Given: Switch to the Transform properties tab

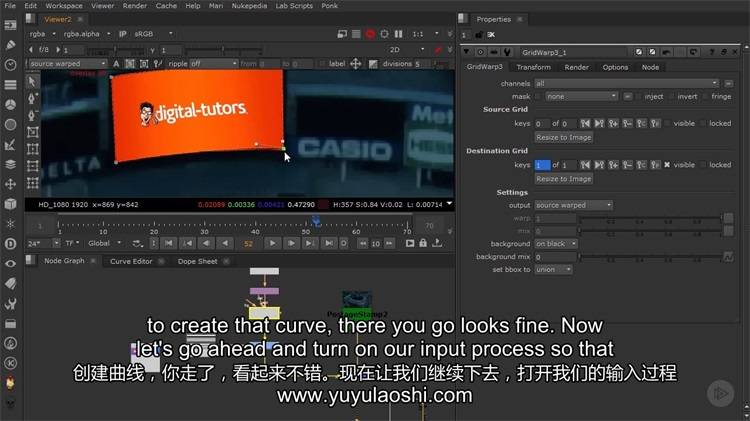Looking at the screenshot, I should [x=533, y=67].
